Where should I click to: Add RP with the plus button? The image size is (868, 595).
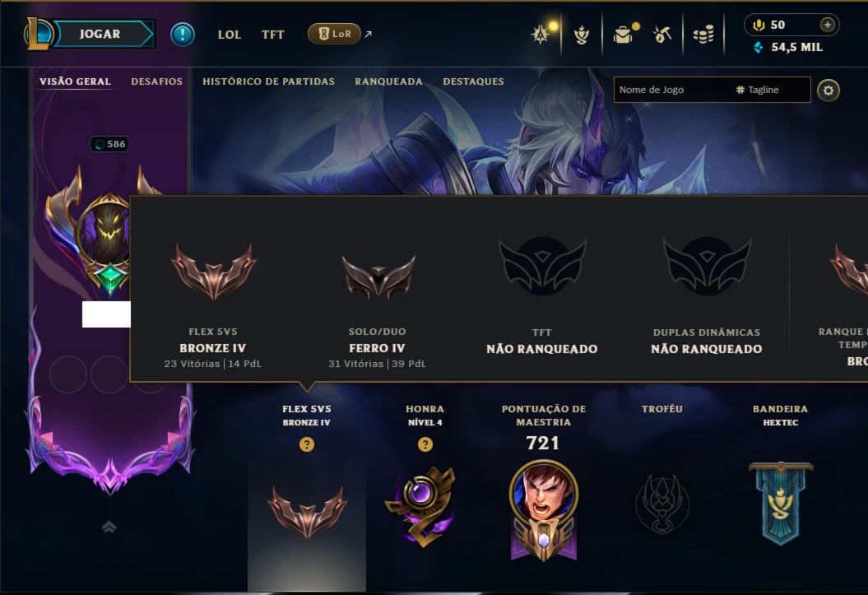click(827, 25)
